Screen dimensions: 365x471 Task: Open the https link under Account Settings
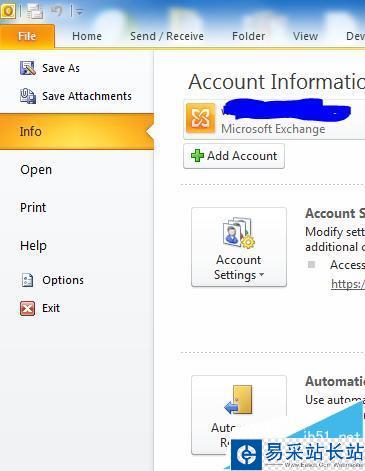pos(348,284)
